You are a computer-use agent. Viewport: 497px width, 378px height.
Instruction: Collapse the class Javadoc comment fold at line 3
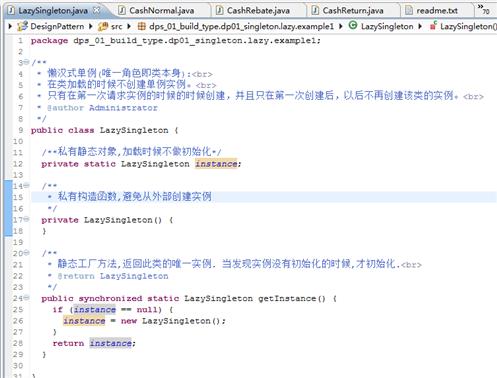tap(26, 62)
